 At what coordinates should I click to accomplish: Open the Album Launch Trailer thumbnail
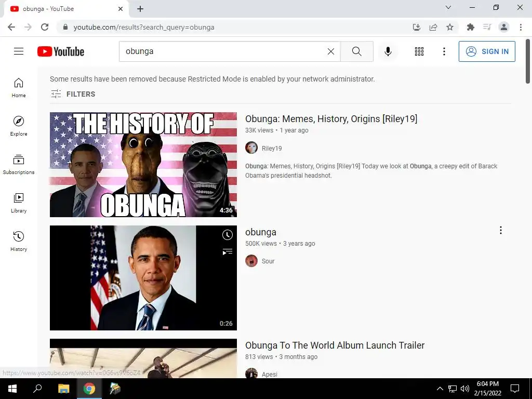143,358
